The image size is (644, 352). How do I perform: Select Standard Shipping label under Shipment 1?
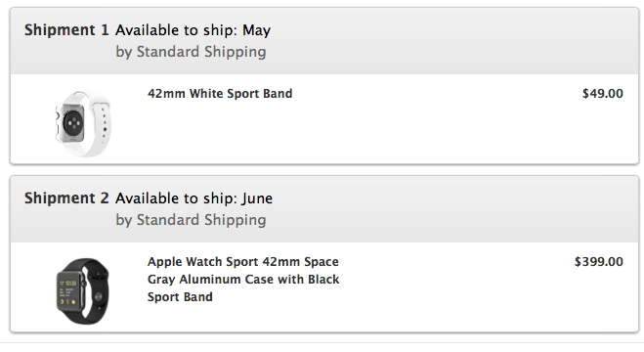coord(201,52)
